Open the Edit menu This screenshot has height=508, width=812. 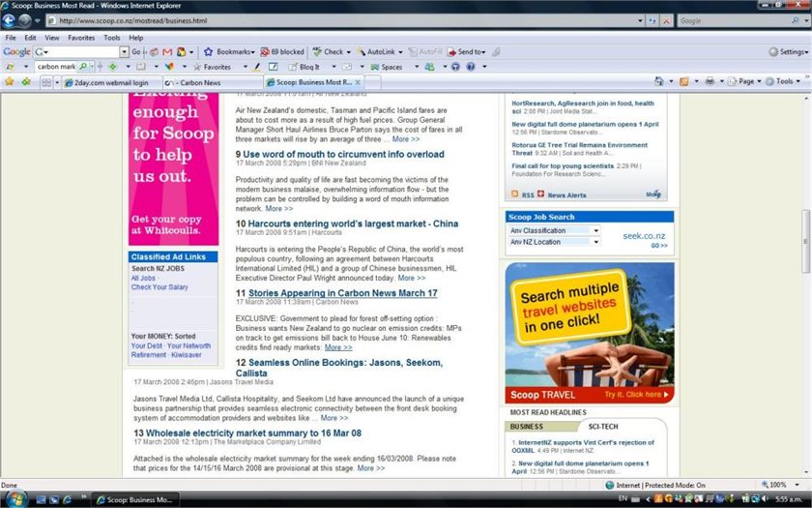[31, 38]
